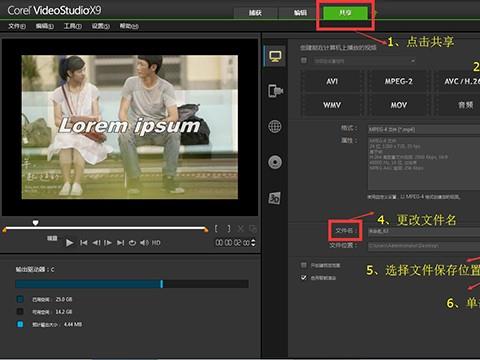Switch to the green 共享 (Share) tab
Screen dimensions: 480x360
pyautogui.click(x=345, y=13)
